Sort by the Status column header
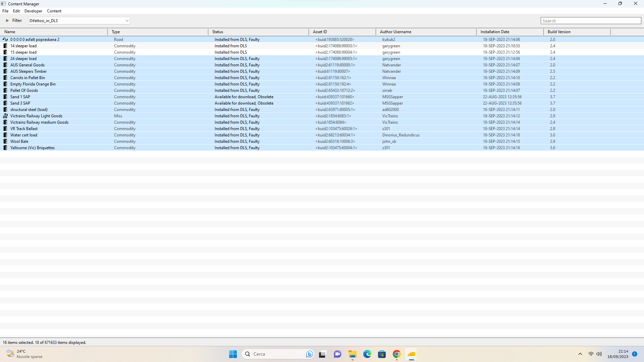Image resolution: width=644 pixels, height=362 pixels. 258,32
